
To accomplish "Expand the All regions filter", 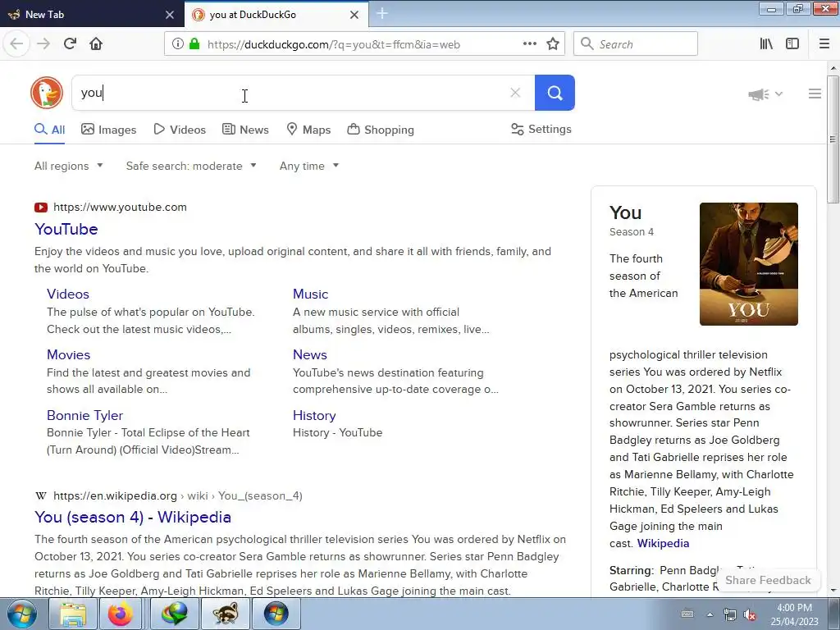I will 69,166.
